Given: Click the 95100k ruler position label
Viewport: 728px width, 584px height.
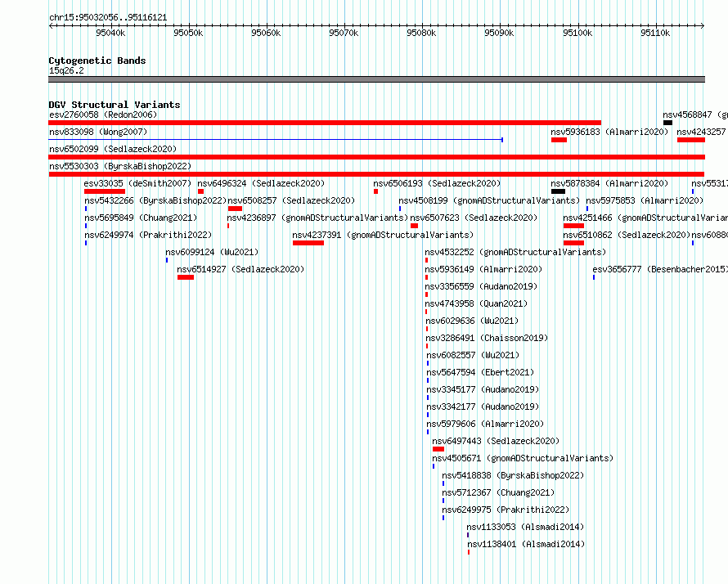Looking at the screenshot, I should point(577,33).
